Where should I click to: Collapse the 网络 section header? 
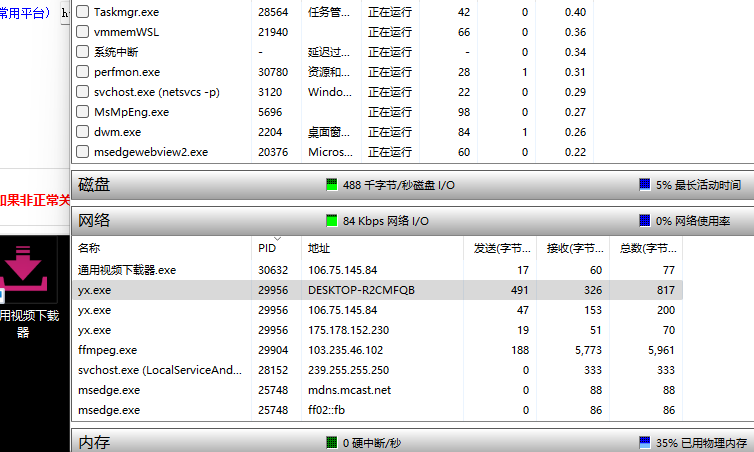tap(95, 220)
